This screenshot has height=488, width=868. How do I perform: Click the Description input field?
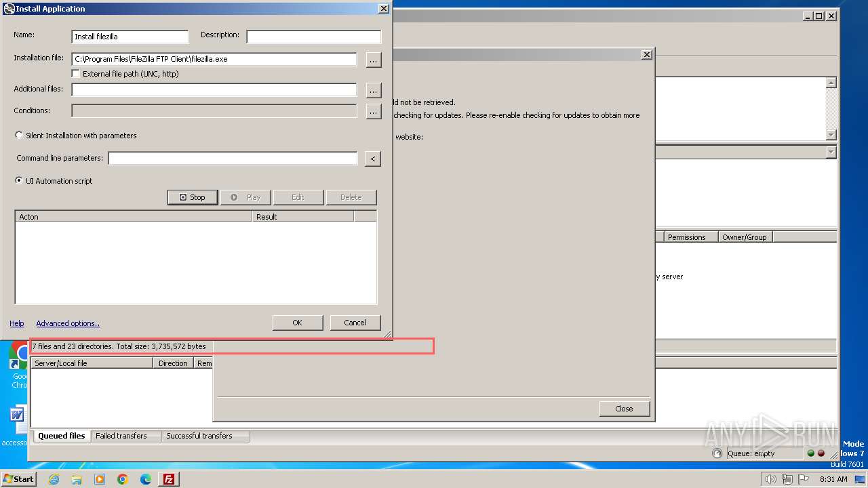313,37
